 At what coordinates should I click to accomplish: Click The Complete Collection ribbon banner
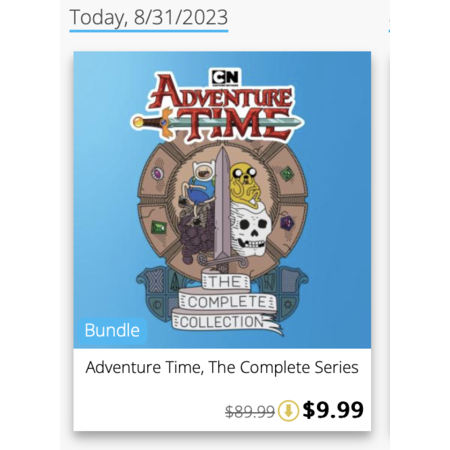(225, 302)
